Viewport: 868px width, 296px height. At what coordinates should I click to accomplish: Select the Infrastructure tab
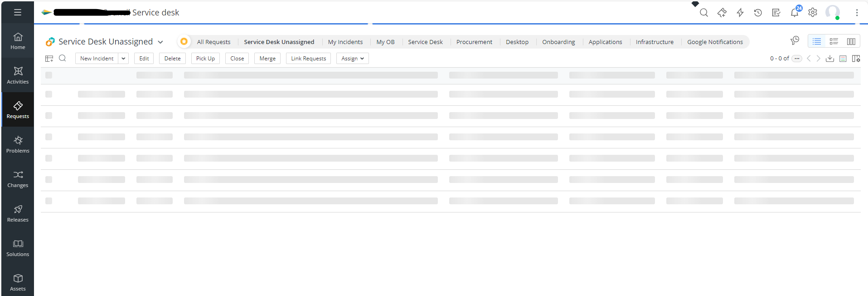pyautogui.click(x=655, y=42)
